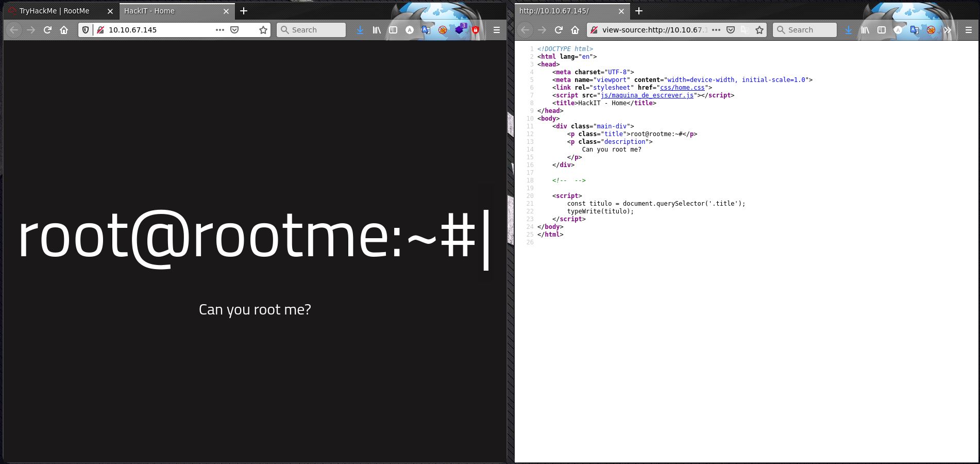Click the 'const titulo' line in source
This screenshot has width=980, height=464.
click(656, 204)
